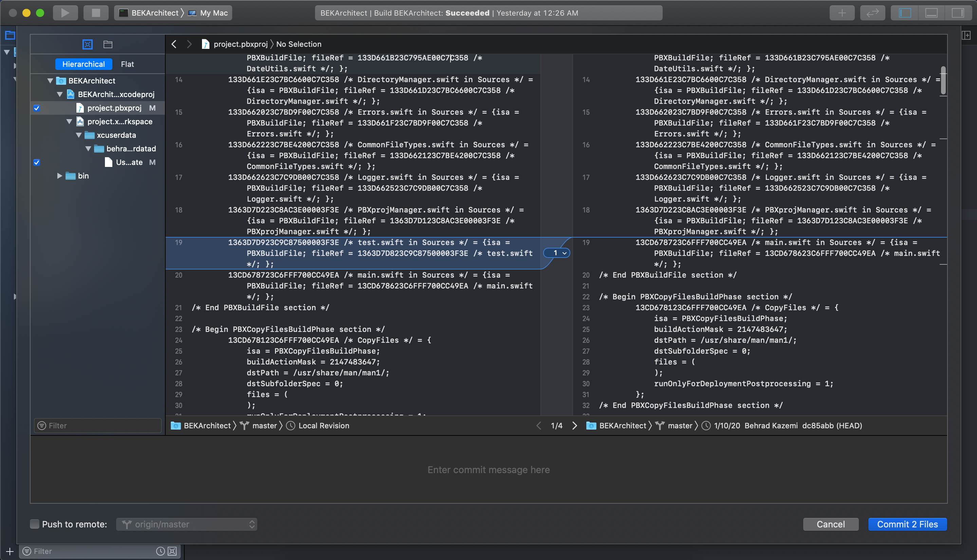Uncheck the project.pbxproj checkbox
Viewport: 977px width, 560px height.
(x=37, y=108)
